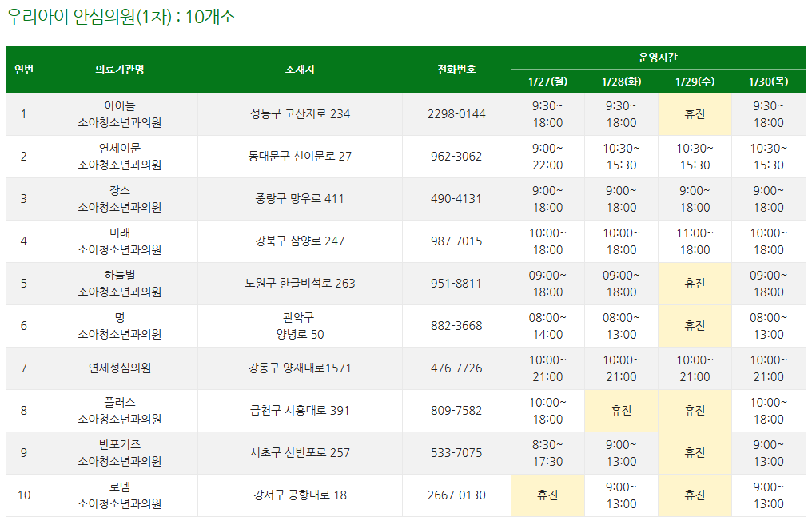Click address 관악구 양녕로 50
The width and height of the screenshot is (812, 521).
pos(300,326)
